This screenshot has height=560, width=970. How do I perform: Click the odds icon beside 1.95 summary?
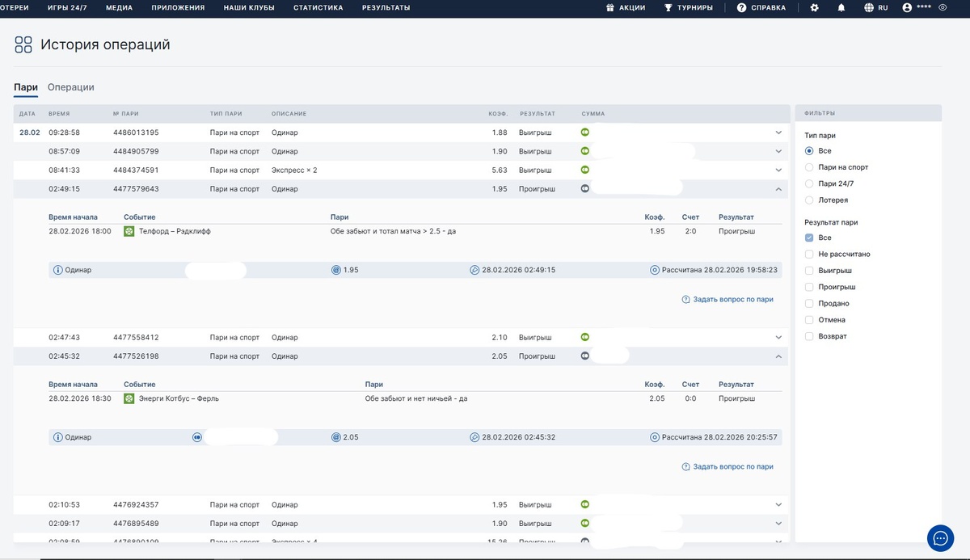coord(336,270)
